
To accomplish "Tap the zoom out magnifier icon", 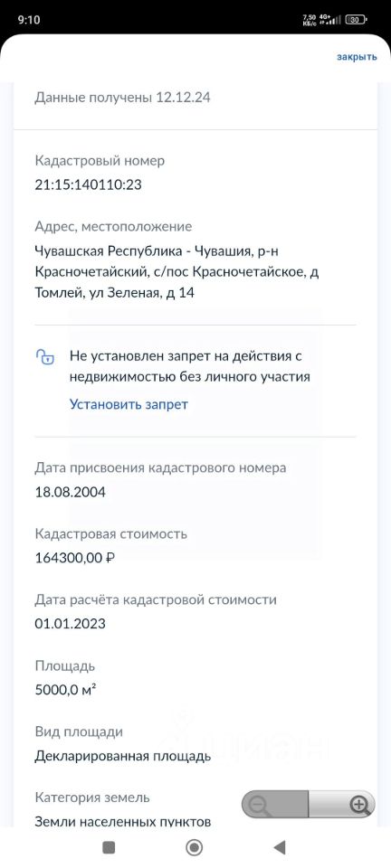I will (x=260, y=806).
